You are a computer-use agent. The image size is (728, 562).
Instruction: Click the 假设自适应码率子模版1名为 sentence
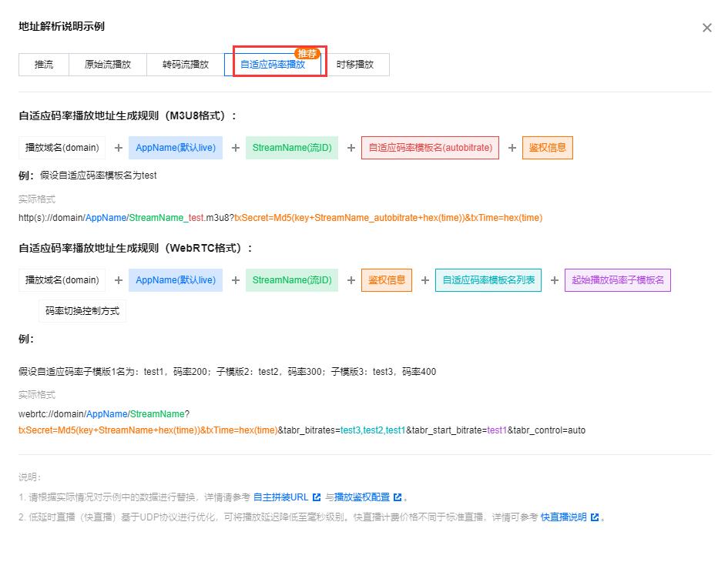pos(227,372)
